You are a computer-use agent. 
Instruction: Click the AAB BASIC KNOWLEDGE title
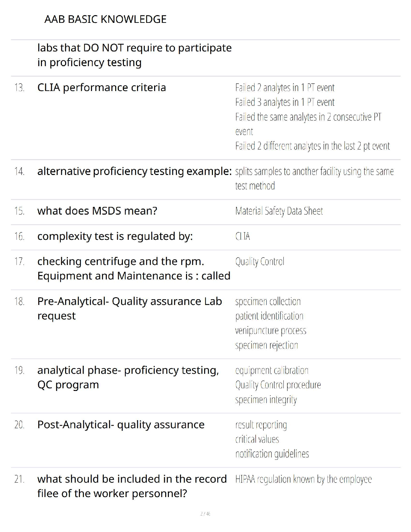[x=105, y=19]
